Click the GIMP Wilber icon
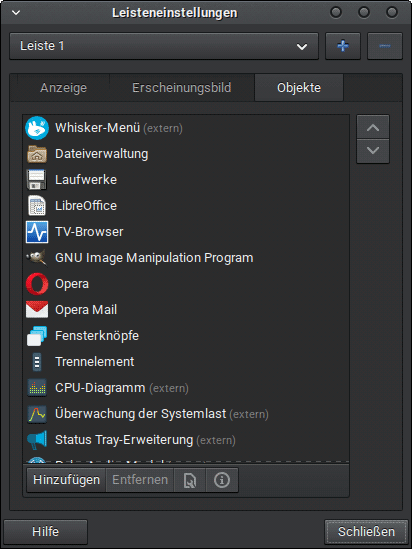 coord(37,258)
